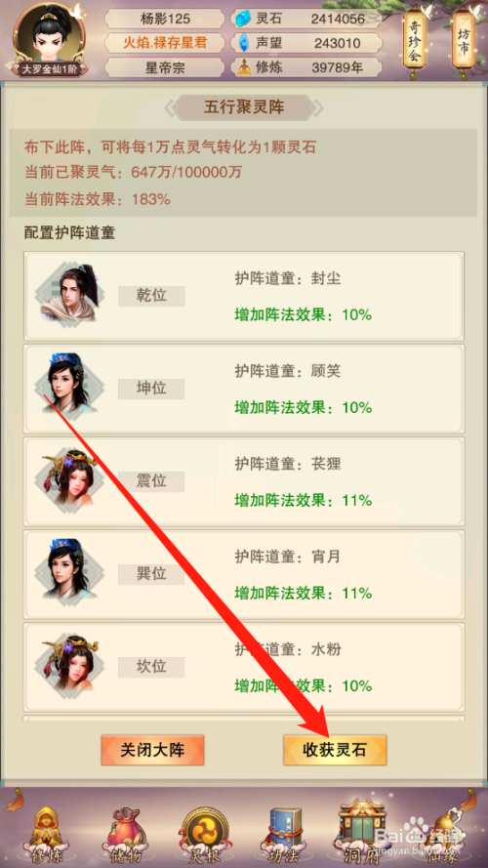The image size is (488, 868).
Task: Click the 关闭大阵 close formation button
Action: click(x=152, y=750)
